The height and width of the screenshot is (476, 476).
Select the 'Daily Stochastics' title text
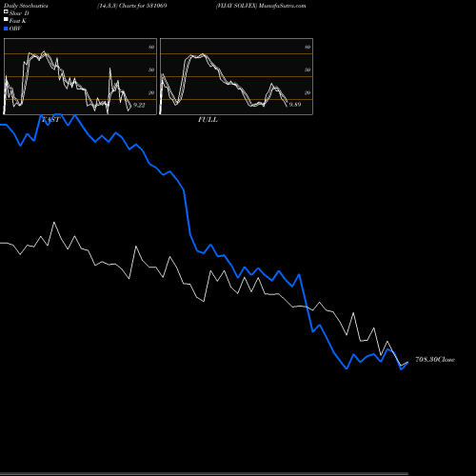26,6
